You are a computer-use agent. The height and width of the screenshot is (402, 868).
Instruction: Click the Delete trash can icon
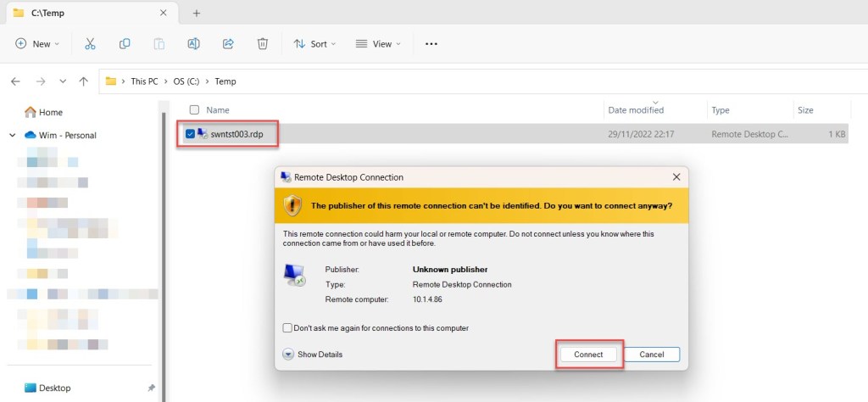click(263, 44)
